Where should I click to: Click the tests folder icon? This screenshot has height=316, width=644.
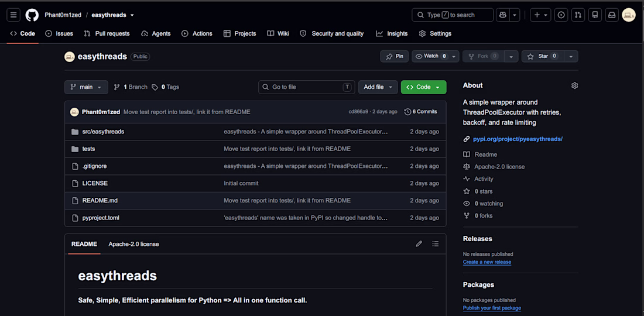(75, 149)
